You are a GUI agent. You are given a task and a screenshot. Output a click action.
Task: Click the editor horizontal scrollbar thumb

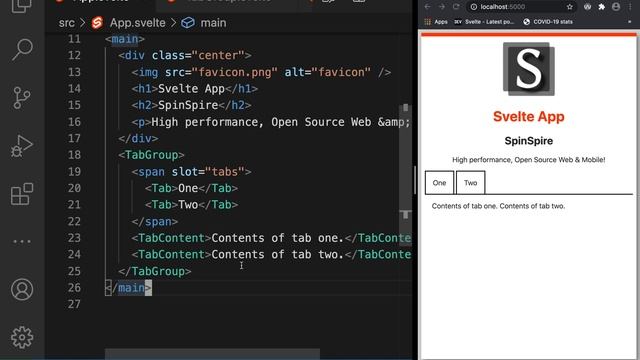212,353
